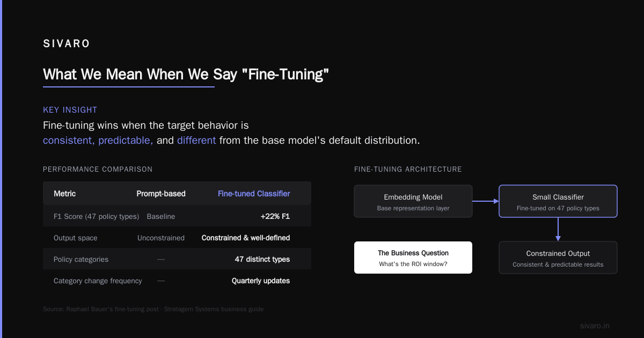Click the +22% F1 value
The height and width of the screenshot is (338, 644).
pyautogui.click(x=275, y=216)
